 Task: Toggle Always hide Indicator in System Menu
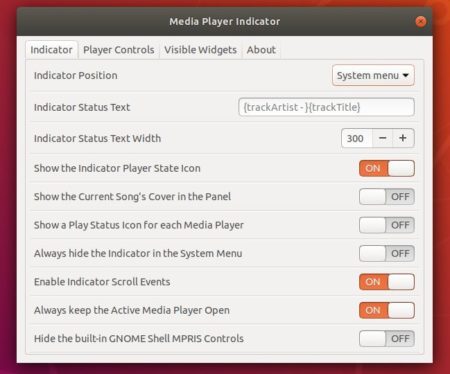(387, 253)
